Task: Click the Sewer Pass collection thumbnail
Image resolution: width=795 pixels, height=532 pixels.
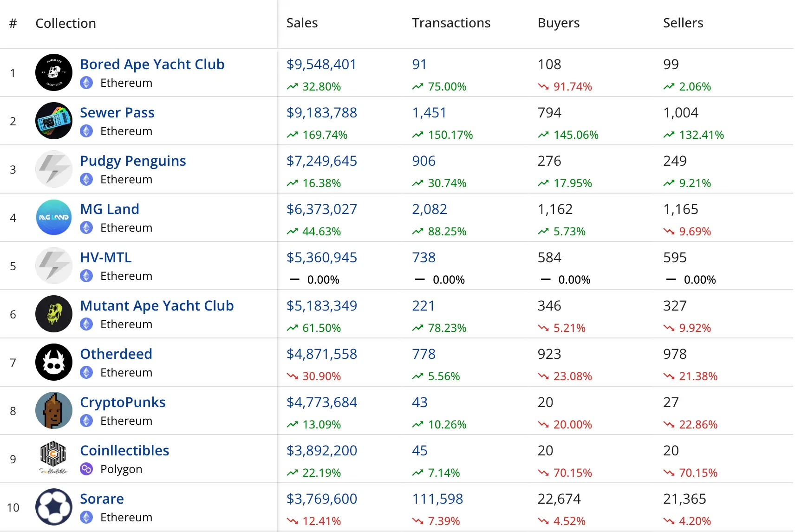Action: pos(54,121)
